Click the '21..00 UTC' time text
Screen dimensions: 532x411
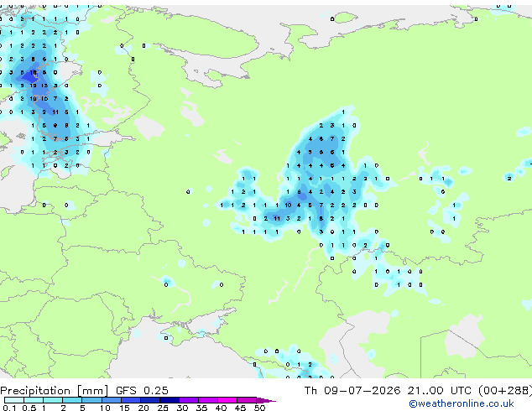(x=440, y=391)
